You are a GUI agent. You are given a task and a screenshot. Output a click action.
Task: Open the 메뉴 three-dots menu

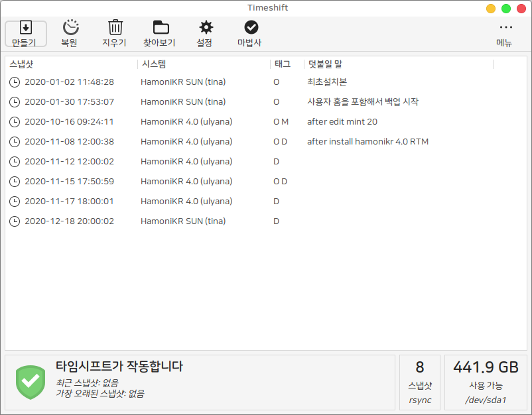click(505, 28)
